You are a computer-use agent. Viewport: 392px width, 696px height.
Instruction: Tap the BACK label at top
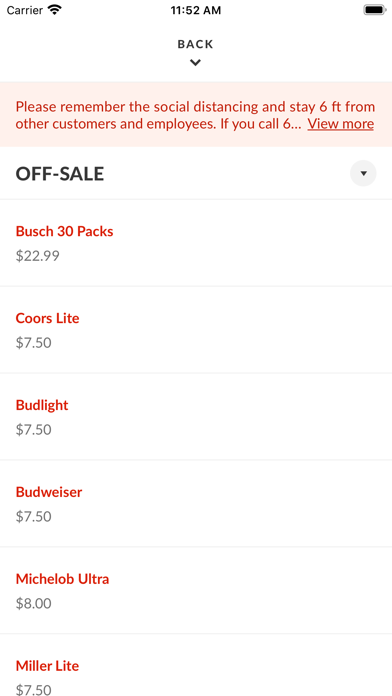(195, 44)
